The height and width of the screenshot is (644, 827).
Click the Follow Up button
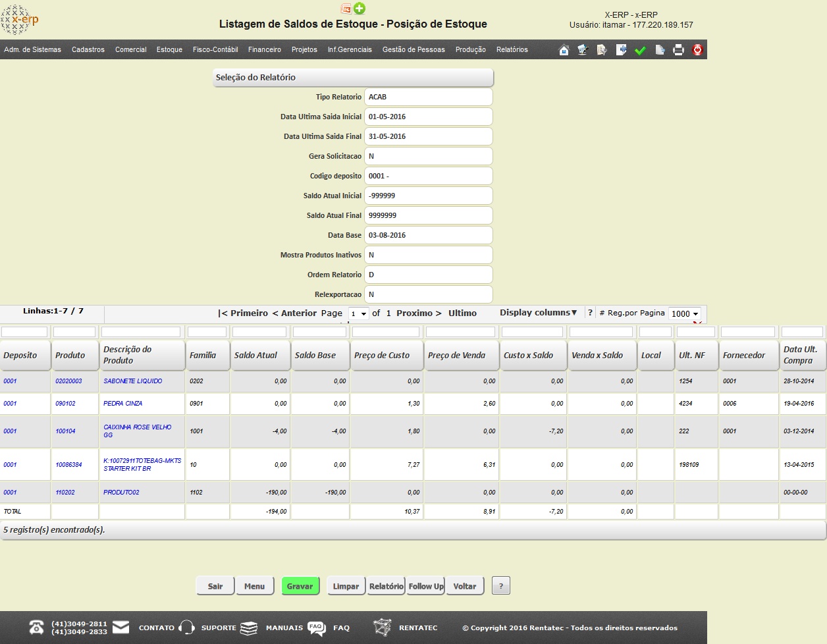click(x=425, y=586)
